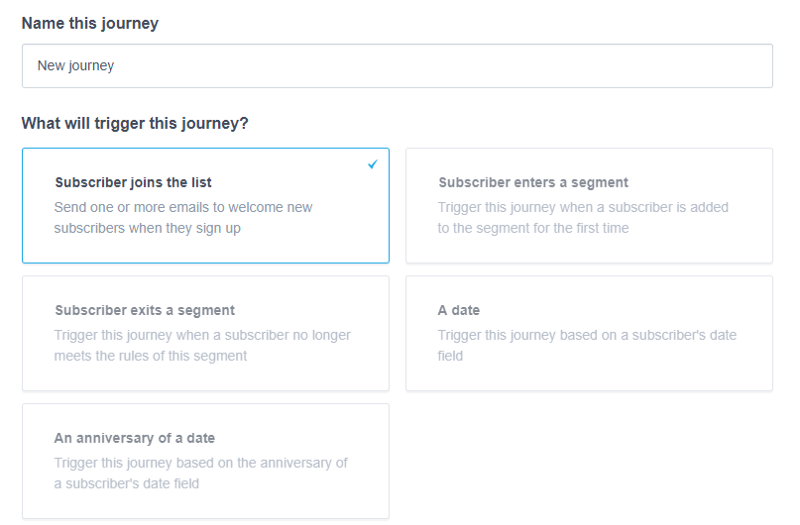Click the "Subscriber joins the list" title text
This screenshot has height=525, width=800.
133,183
